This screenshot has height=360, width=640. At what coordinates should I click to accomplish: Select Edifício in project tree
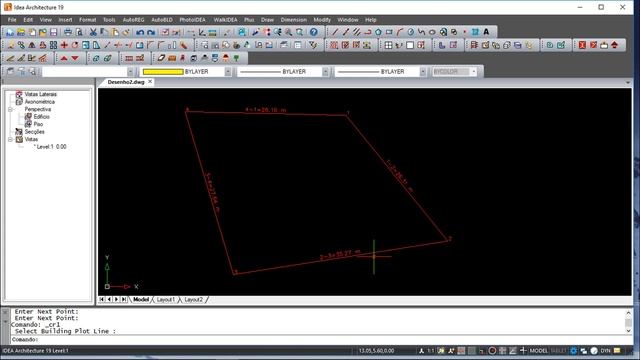click(42, 117)
